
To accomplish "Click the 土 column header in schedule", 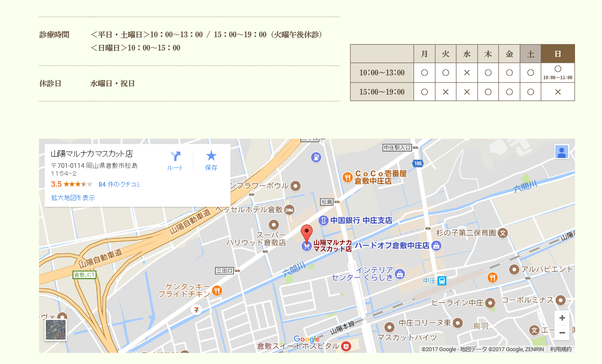I will 530,54.
